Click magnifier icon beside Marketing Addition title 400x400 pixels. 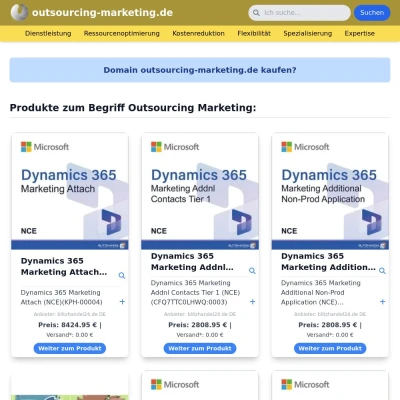tap(382, 271)
